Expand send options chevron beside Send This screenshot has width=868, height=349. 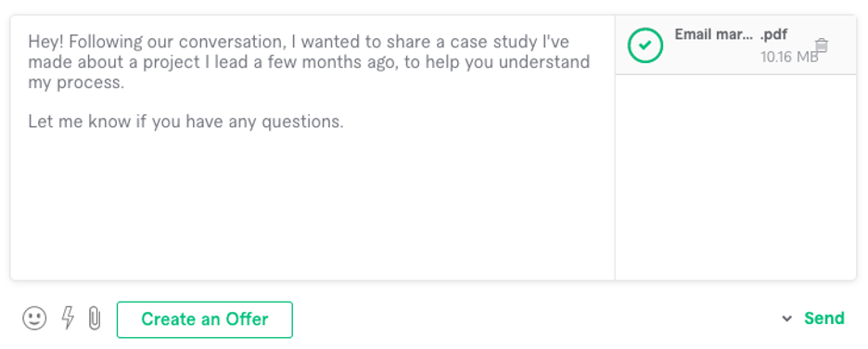coord(786,318)
